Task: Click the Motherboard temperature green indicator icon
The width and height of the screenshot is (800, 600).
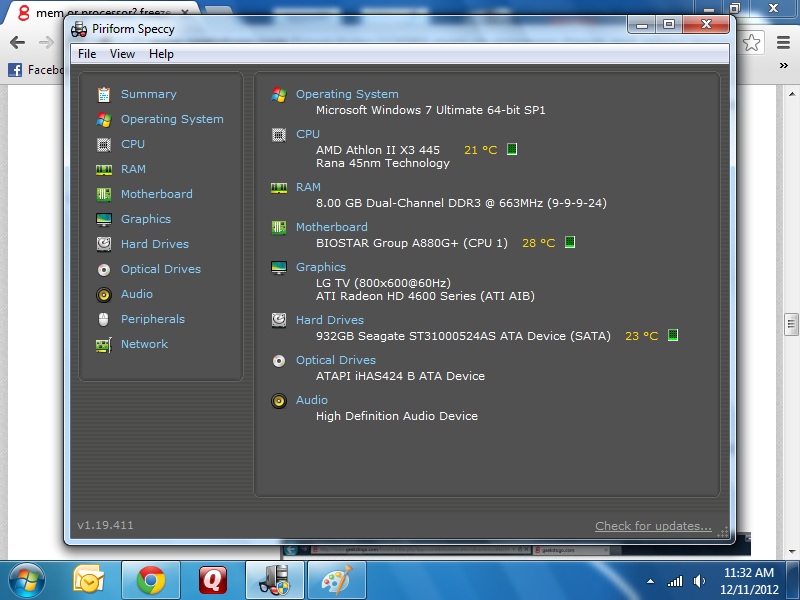Action: [x=570, y=242]
